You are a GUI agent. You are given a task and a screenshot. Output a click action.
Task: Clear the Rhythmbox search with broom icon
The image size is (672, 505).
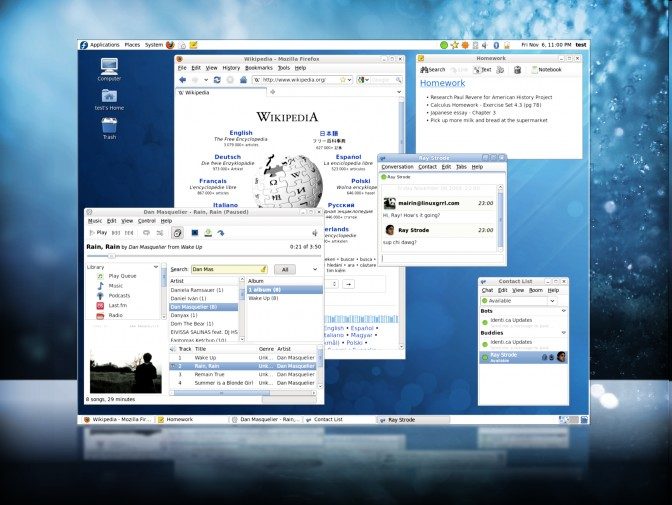pyautogui.click(x=264, y=269)
